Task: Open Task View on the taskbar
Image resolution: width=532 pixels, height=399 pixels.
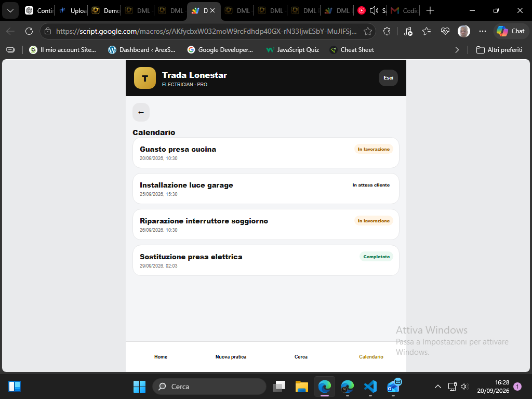Action: [279, 387]
